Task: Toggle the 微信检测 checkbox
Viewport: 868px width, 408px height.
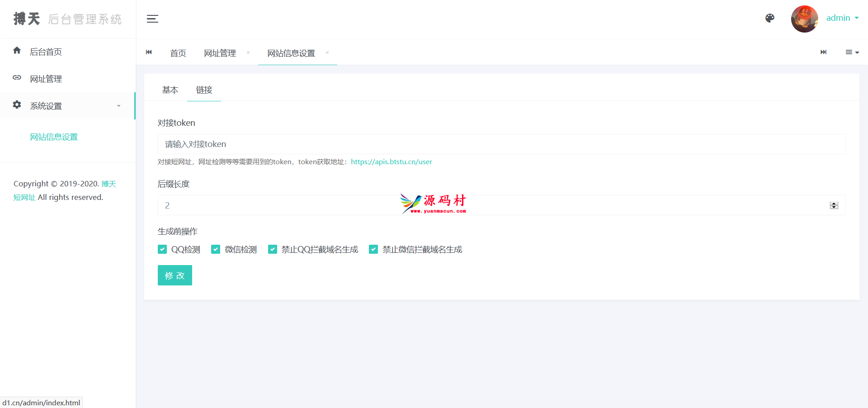Action: coord(216,249)
